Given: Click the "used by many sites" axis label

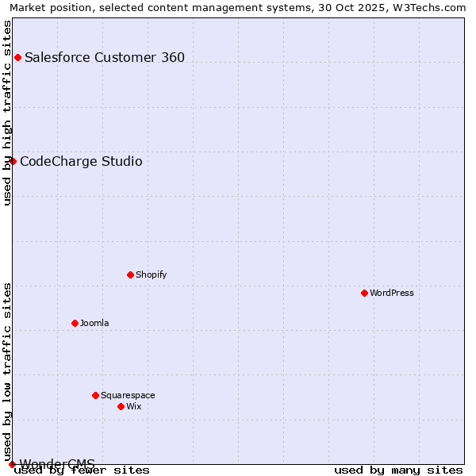Looking at the screenshot, I should click(x=398, y=470).
